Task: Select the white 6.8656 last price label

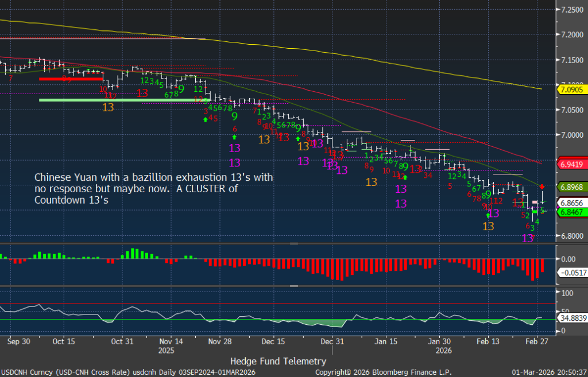Action: [x=571, y=203]
